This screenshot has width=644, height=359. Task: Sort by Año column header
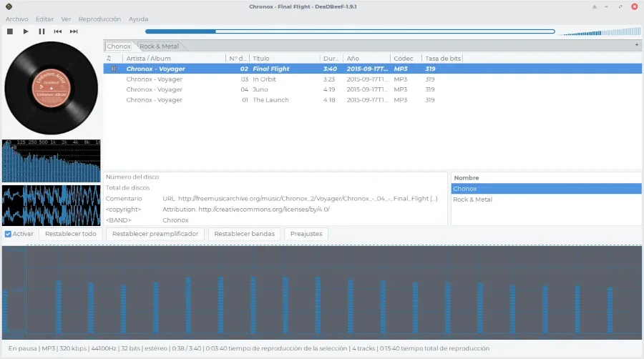(367, 58)
